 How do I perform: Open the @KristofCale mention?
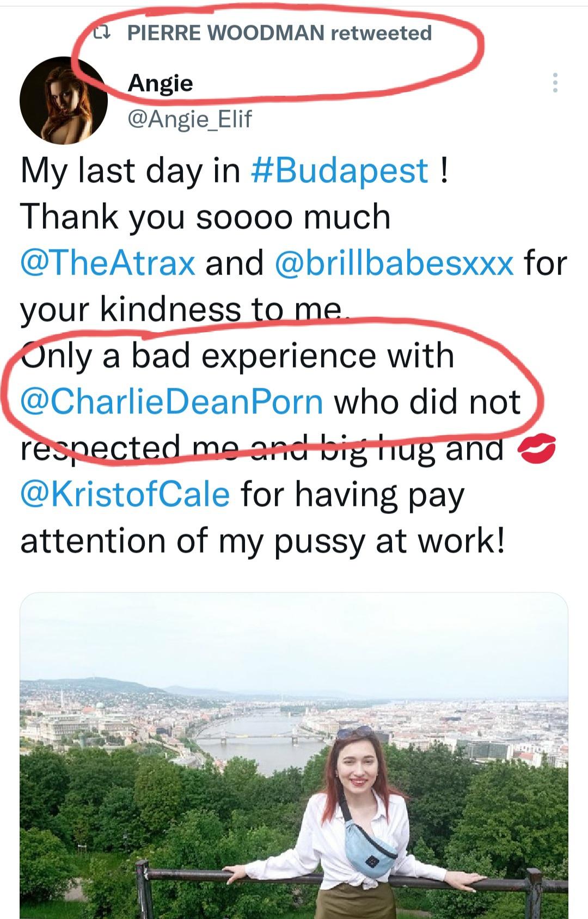125,494
